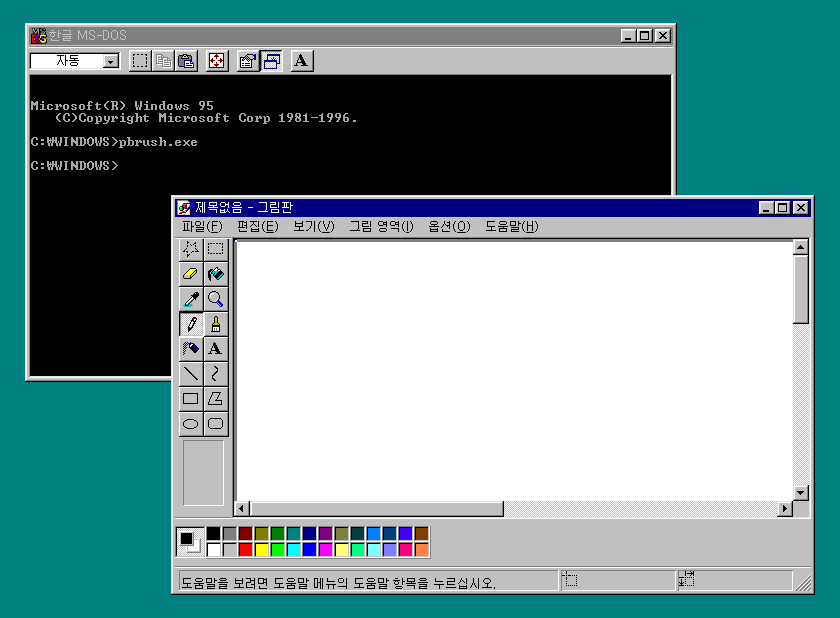840x618 pixels.
Task: Open MS-DOS Properties from the toolbar
Action: [248, 61]
